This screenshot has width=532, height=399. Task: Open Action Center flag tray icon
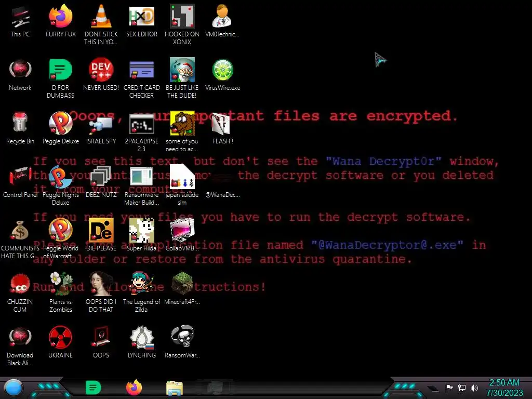point(449,388)
